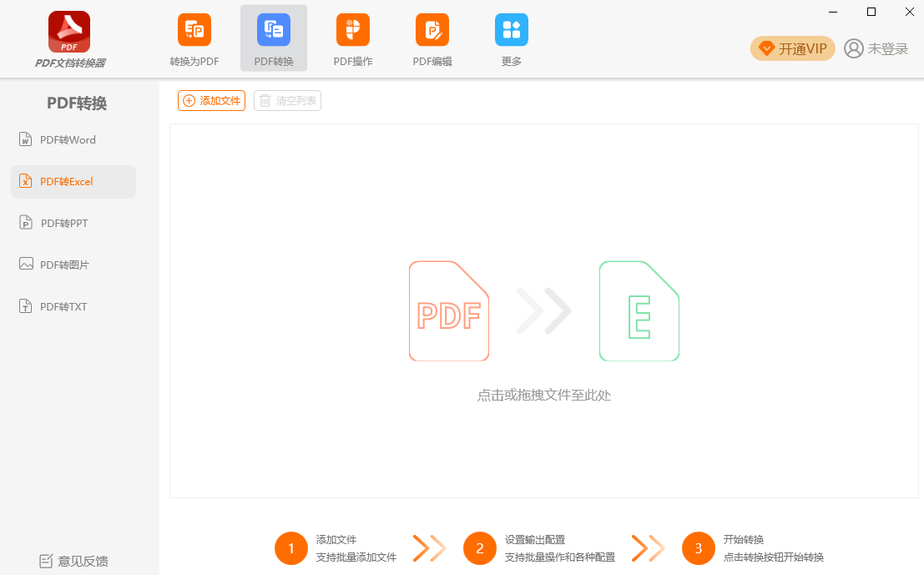
Task: Minimize the PDF converter window
Action: tap(833, 12)
